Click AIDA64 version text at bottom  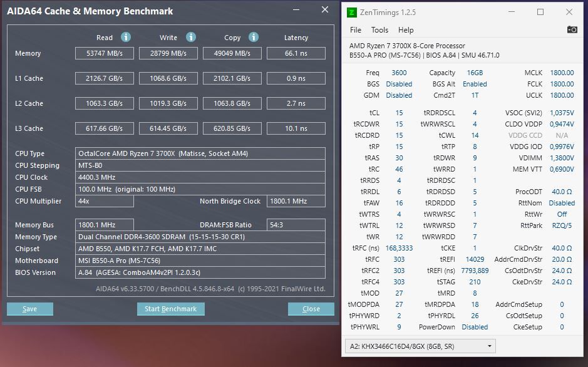point(210,289)
